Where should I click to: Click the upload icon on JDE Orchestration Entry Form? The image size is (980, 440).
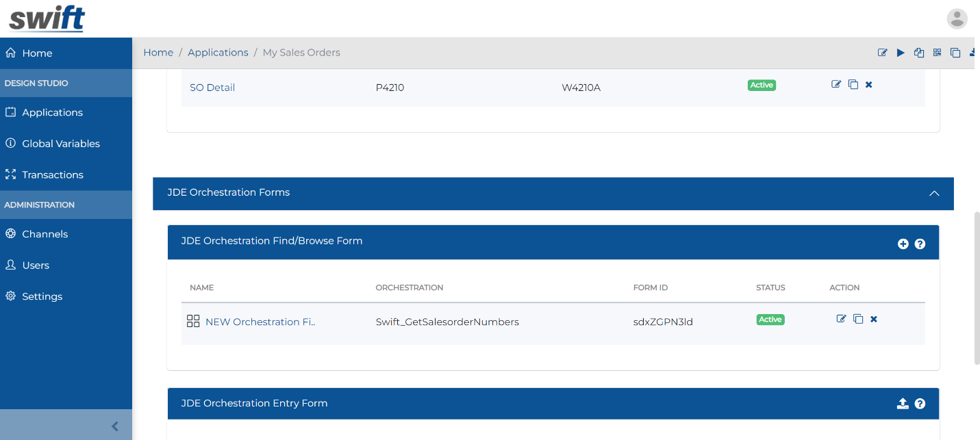[903, 404]
